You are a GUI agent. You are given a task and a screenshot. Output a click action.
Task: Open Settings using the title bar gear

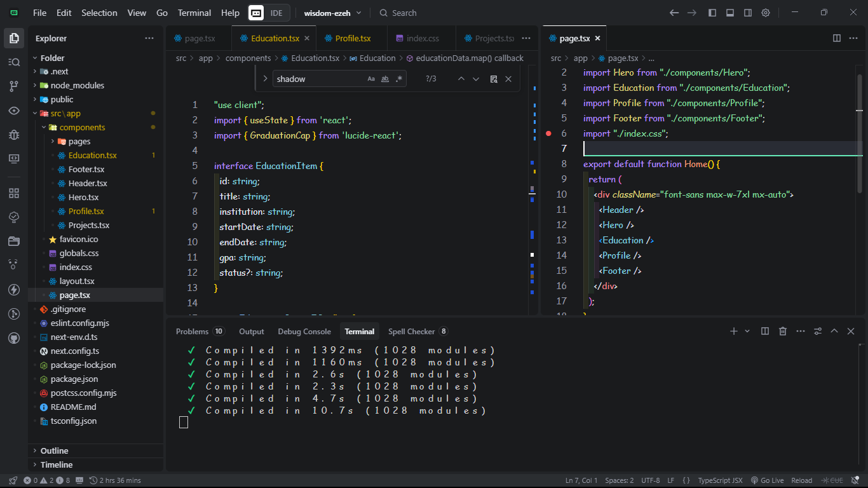pos(766,12)
